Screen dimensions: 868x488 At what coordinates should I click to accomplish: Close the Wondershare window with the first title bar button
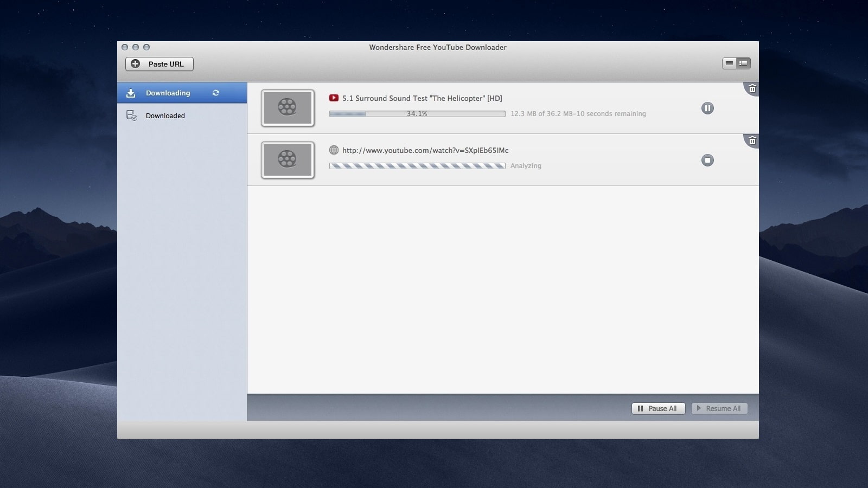tap(125, 47)
